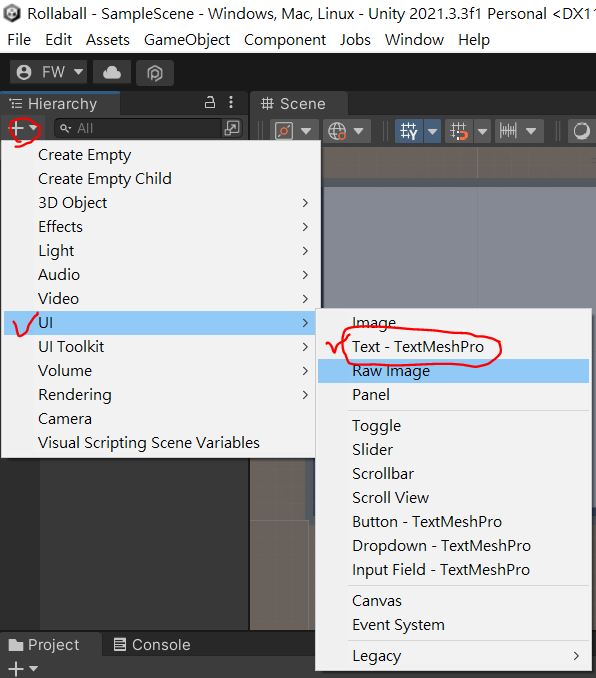596x678 pixels.
Task: Expand the handle rotation dropdown arrow
Action: coord(359,131)
